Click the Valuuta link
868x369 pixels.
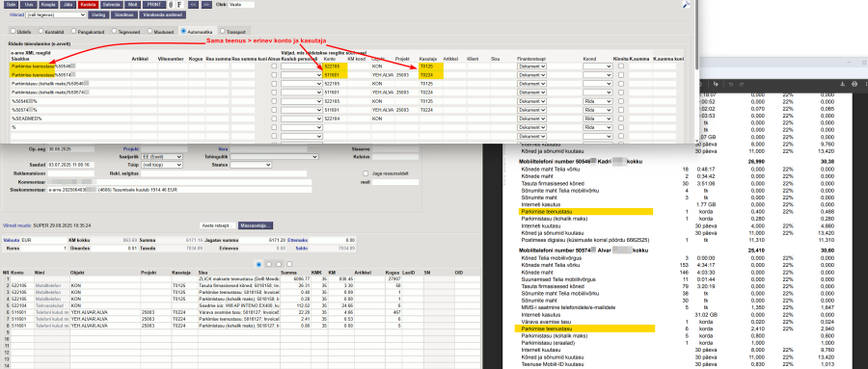point(12,240)
